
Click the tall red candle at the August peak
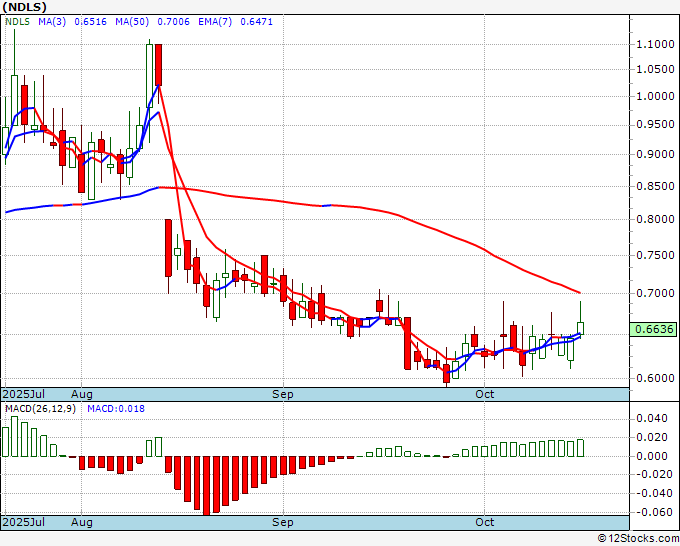(x=158, y=65)
